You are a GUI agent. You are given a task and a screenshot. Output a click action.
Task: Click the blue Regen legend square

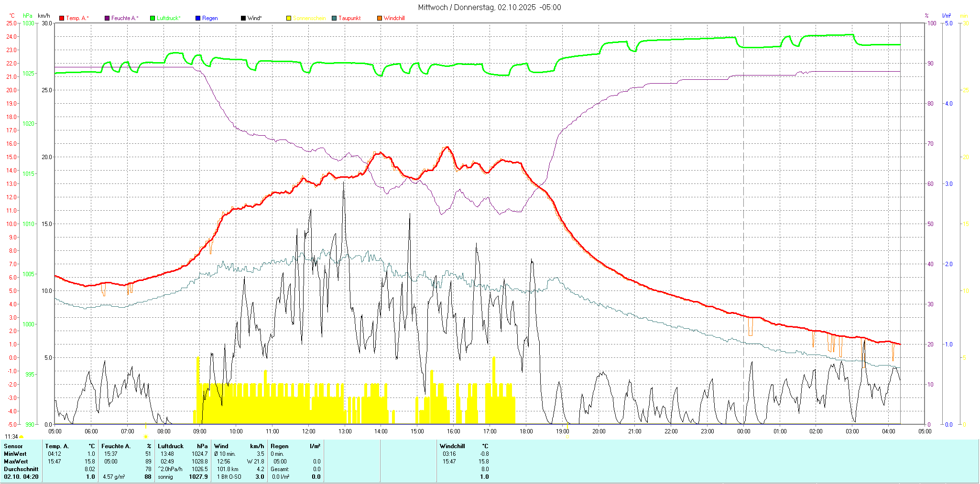(x=198, y=18)
